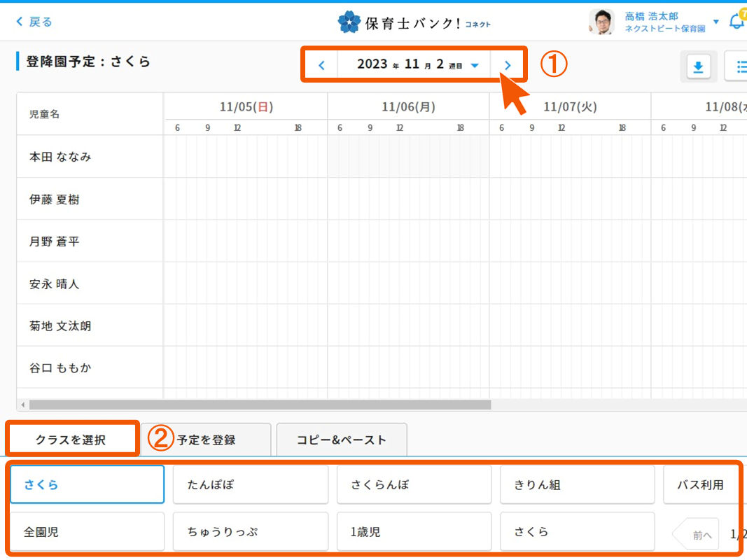747x560 pixels.
Task: Click the 保育士バンク logo
Action: [x=414, y=22]
